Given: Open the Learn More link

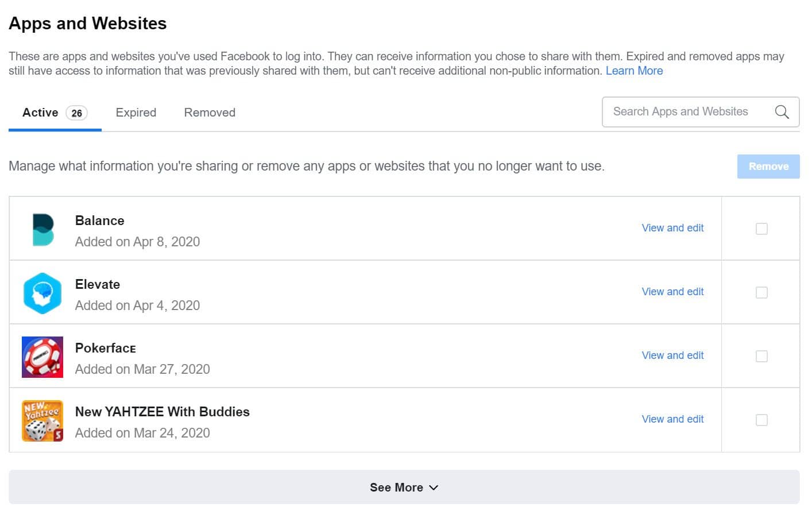Looking at the screenshot, I should pyautogui.click(x=634, y=71).
